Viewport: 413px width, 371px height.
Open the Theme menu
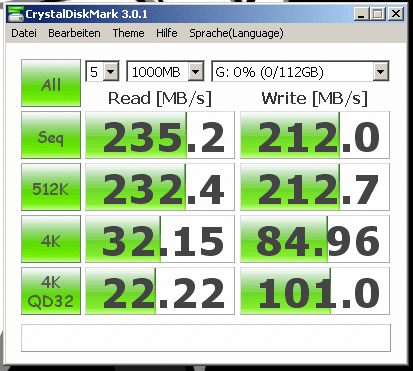128,33
